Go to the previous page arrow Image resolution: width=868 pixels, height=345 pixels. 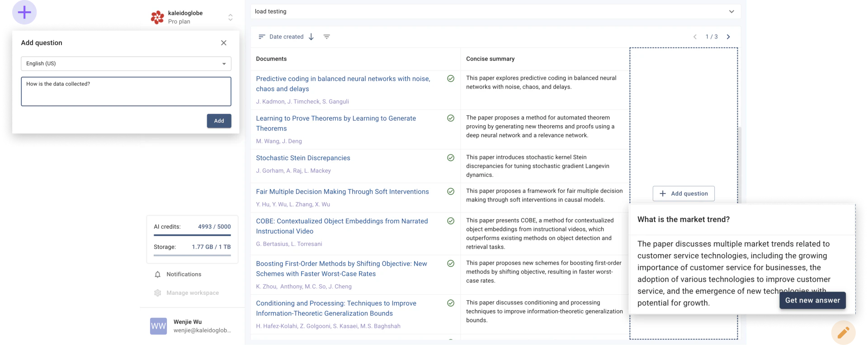pos(695,37)
